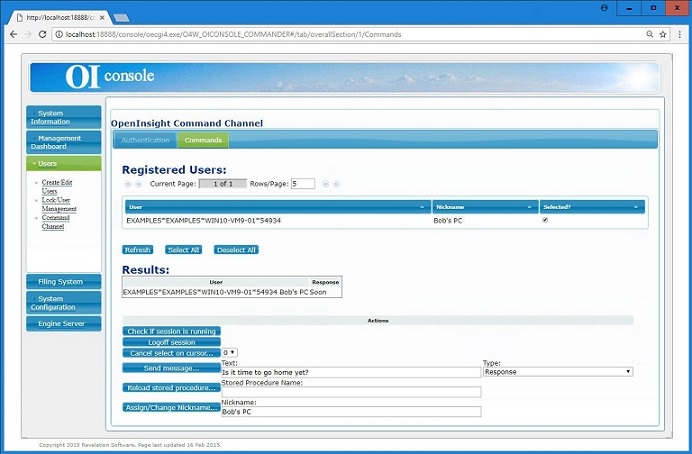Reload the page with refresh icon

[42, 34]
